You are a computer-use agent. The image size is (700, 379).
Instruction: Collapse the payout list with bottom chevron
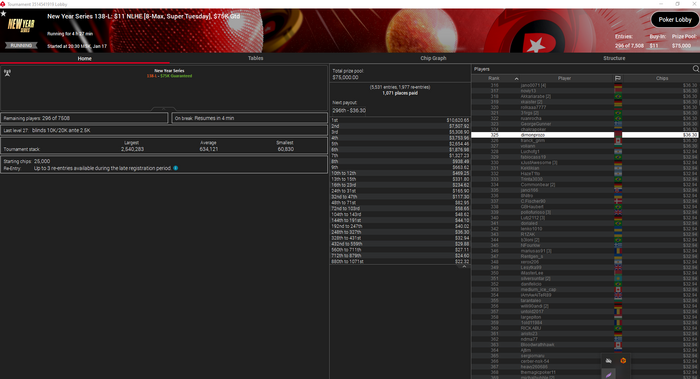point(464,267)
